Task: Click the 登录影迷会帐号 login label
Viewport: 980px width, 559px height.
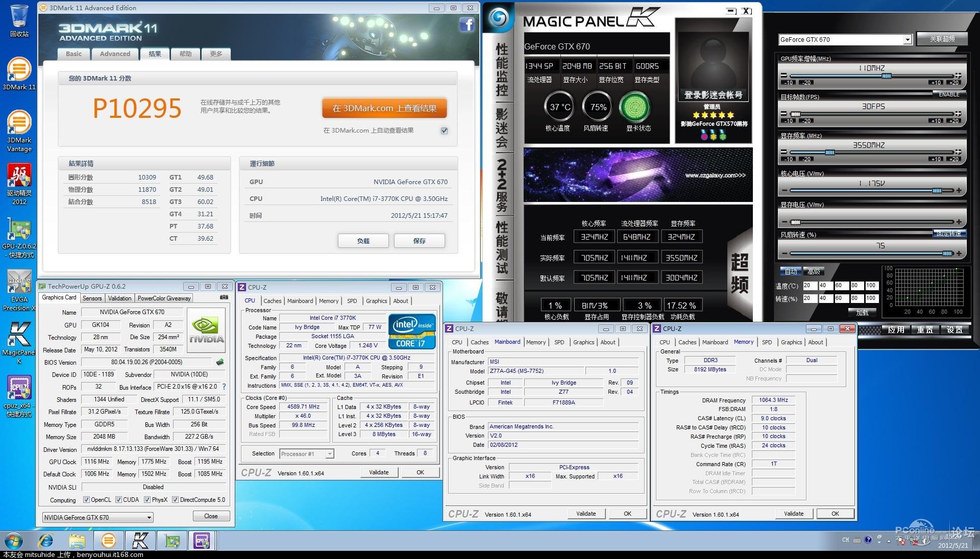Action: 713,95
